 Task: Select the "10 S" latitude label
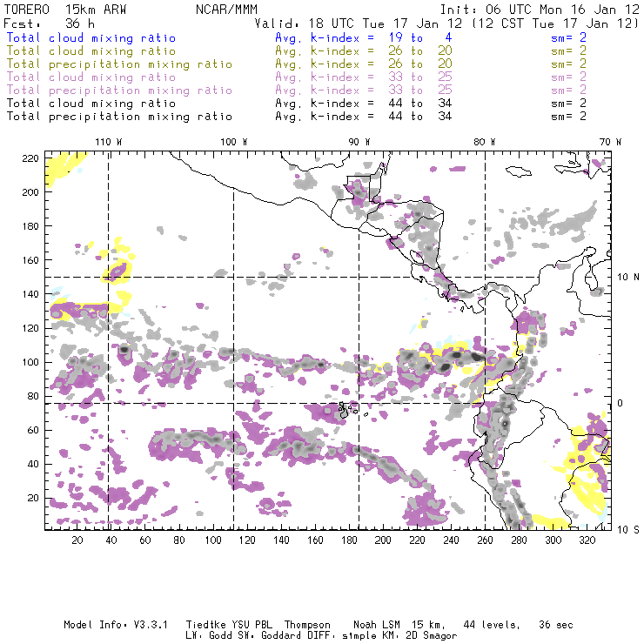pyautogui.click(x=628, y=530)
